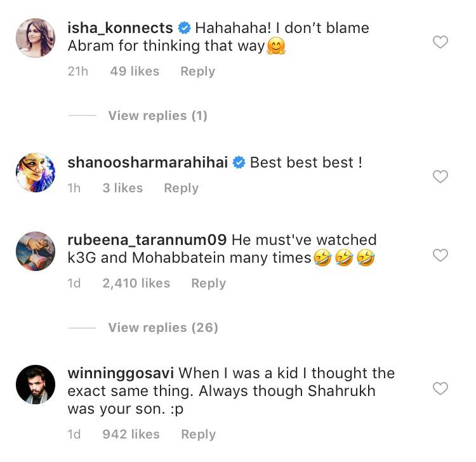View the 2,410 likes list
Viewport: 476px width, 462px height.
pos(136,284)
